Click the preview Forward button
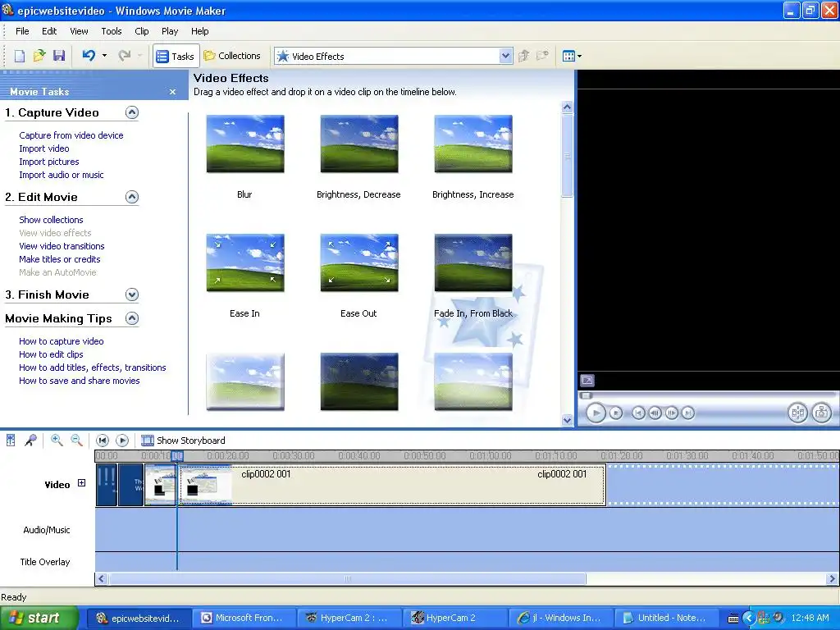Viewport: 840px width, 630px height. tap(688, 413)
